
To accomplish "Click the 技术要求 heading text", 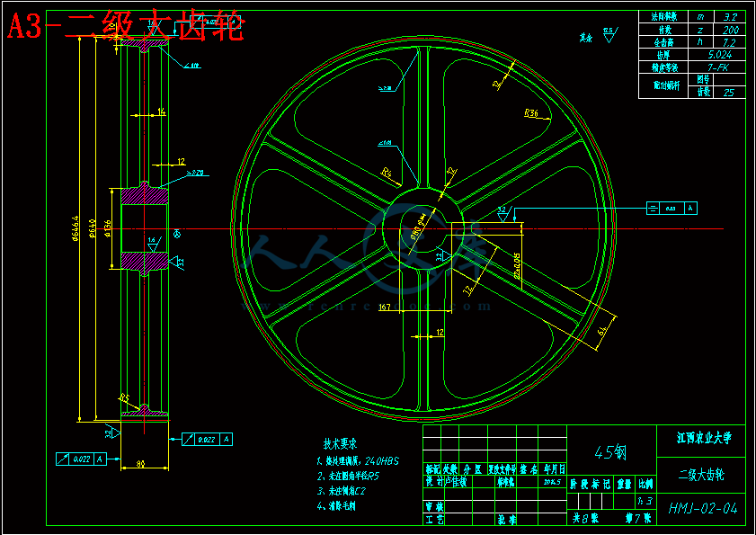I will 341,444.
